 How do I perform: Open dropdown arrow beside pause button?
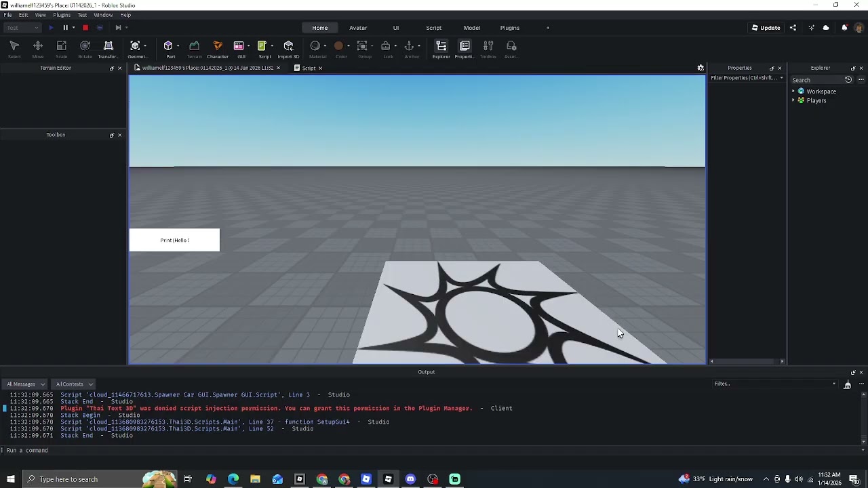[73, 28]
